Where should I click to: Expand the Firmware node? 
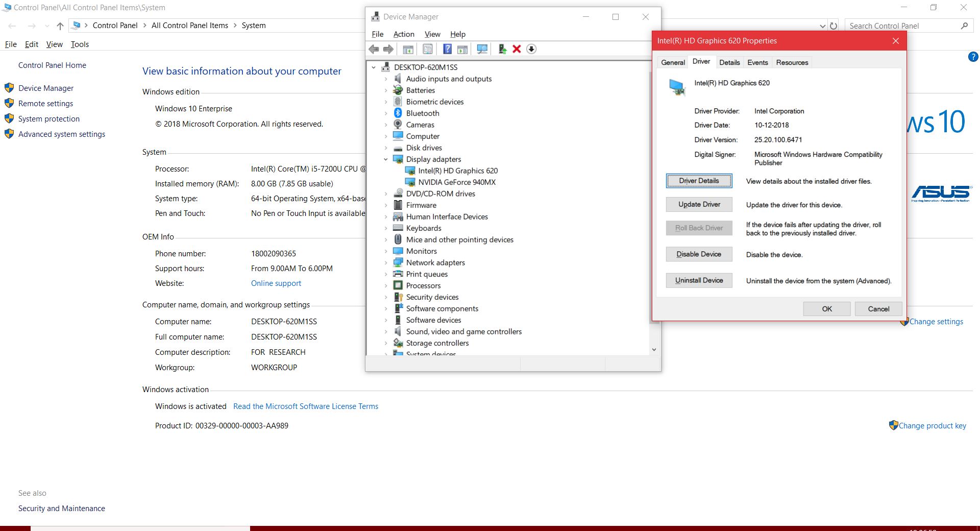point(386,205)
